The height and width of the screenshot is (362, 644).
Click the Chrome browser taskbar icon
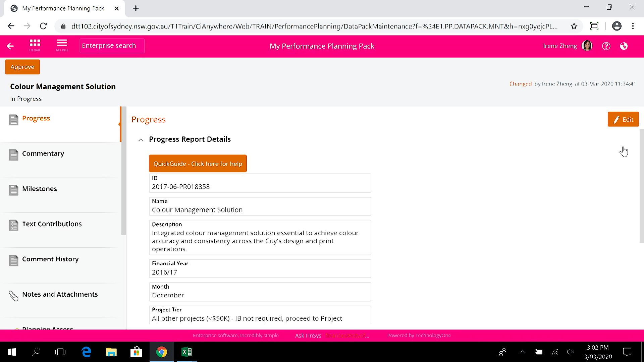tap(161, 351)
